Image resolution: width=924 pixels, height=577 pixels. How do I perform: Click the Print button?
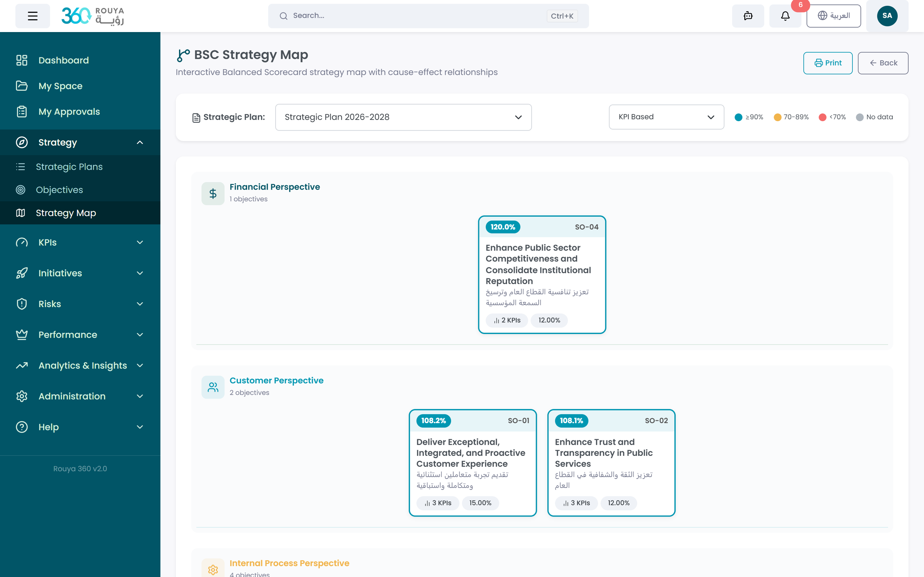coord(827,63)
